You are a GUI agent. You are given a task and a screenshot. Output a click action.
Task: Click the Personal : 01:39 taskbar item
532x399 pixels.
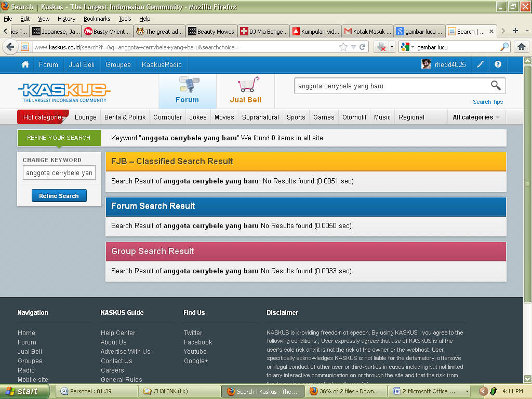coord(96,391)
